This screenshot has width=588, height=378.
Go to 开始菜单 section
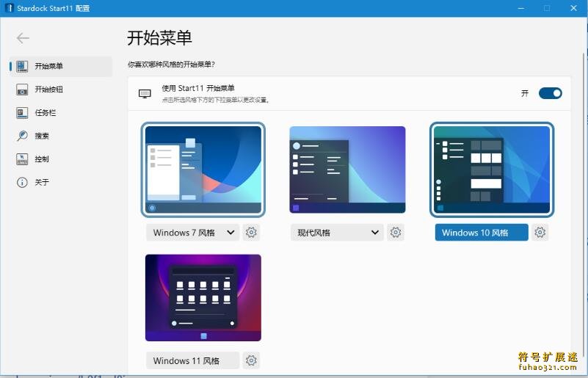(61, 66)
